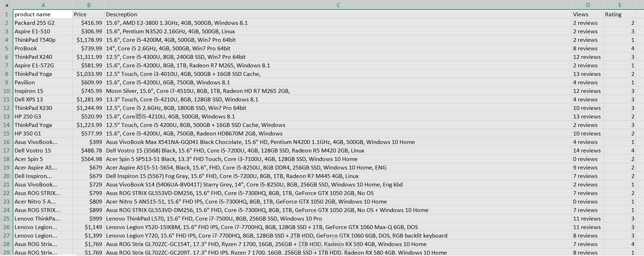Image resolution: width=644 pixels, height=256 pixels.
Task: Select the "HP 350 G1" cell
Action: tap(43, 133)
